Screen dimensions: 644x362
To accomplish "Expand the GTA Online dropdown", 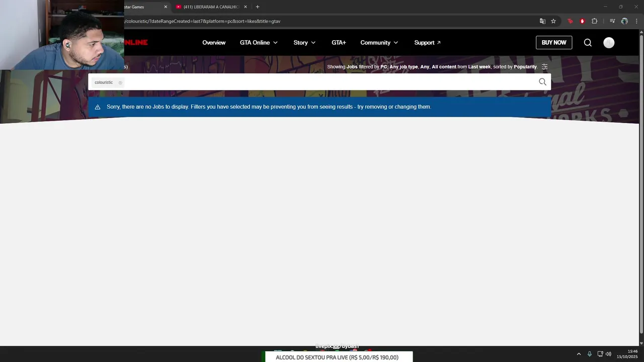I will [x=259, y=43].
